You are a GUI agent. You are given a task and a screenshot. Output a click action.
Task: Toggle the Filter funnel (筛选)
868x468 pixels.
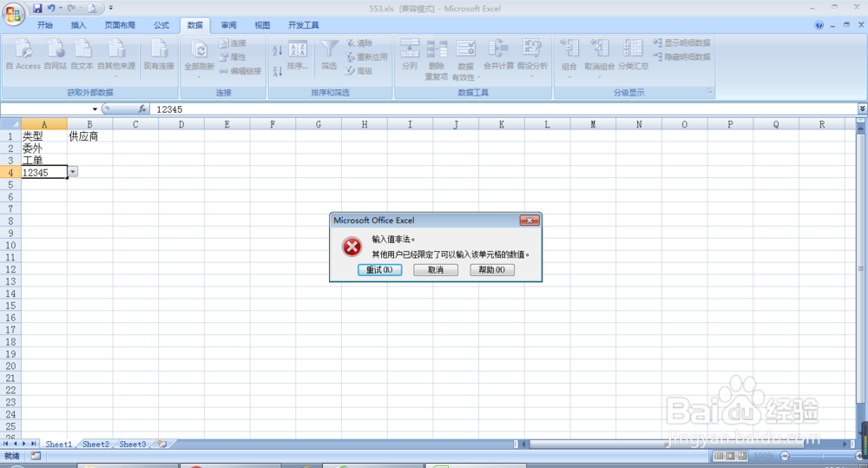pos(329,55)
